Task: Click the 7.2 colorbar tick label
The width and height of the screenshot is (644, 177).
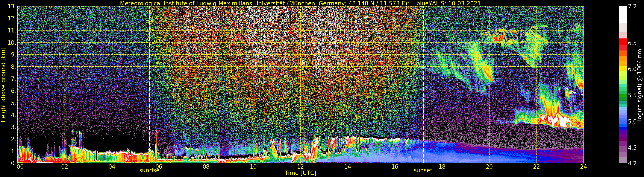Action: [x=632, y=6]
